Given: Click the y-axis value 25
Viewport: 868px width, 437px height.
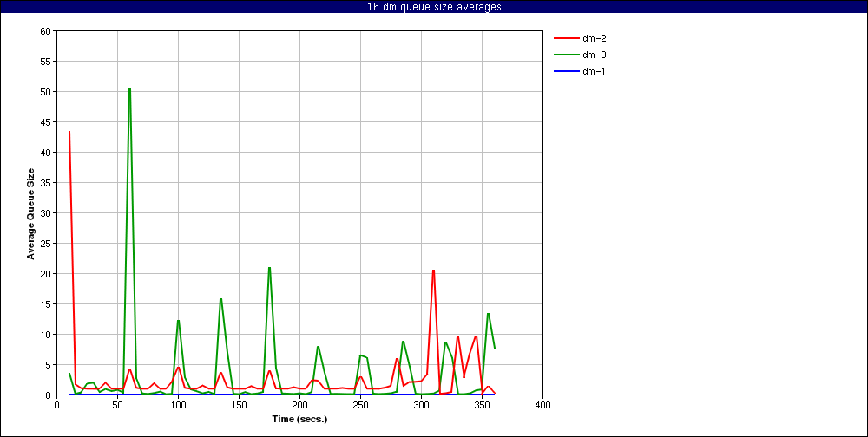Looking at the screenshot, I should (47, 244).
